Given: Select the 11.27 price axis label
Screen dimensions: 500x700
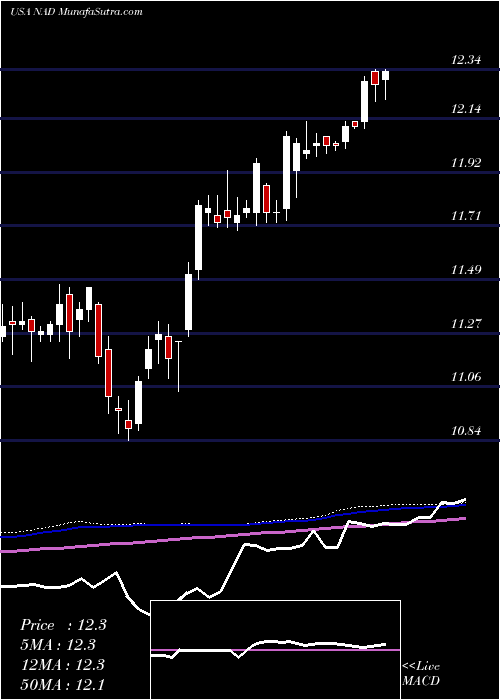Looking at the screenshot, I should 466,323.
